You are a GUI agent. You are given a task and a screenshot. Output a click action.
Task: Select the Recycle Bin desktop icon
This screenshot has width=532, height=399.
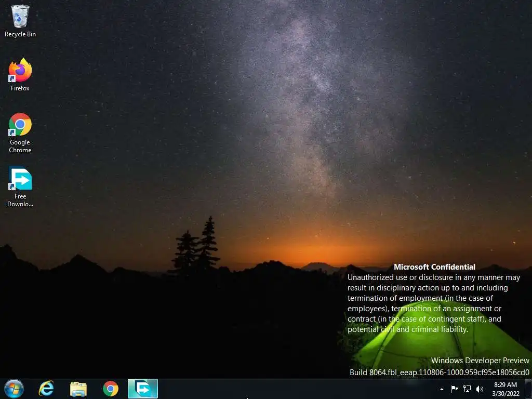coord(20,21)
